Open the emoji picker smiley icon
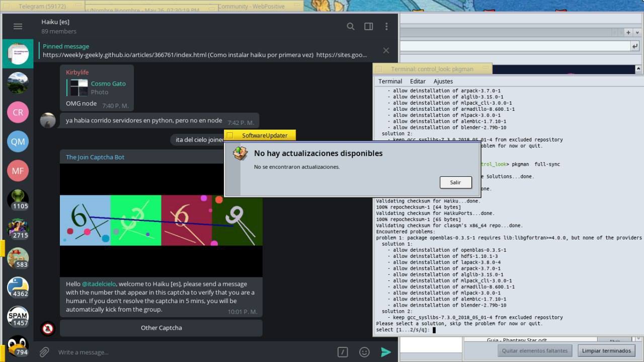Viewport: 644px width, 362px height. tap(364, 352)
